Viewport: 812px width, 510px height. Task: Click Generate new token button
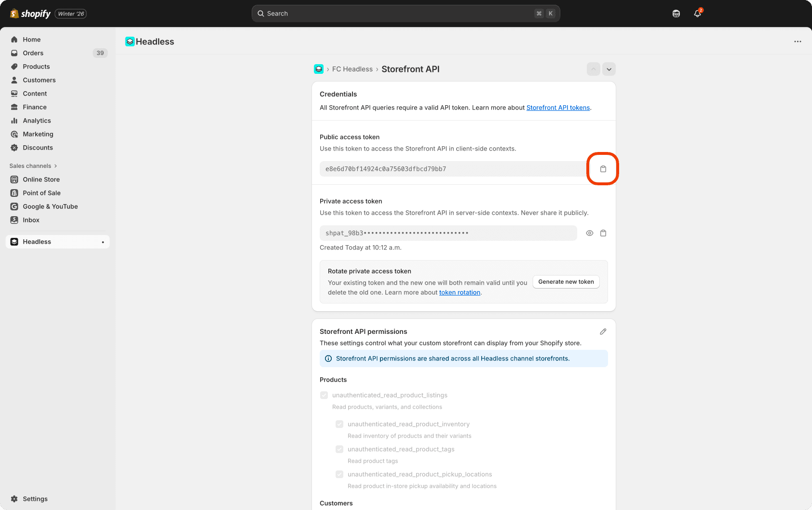(566, 282)
